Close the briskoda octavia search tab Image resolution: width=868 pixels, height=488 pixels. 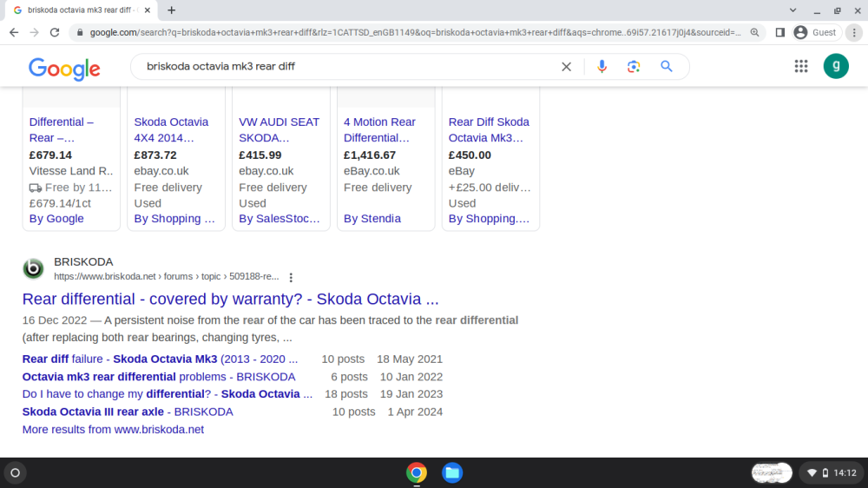coord(148,10)
